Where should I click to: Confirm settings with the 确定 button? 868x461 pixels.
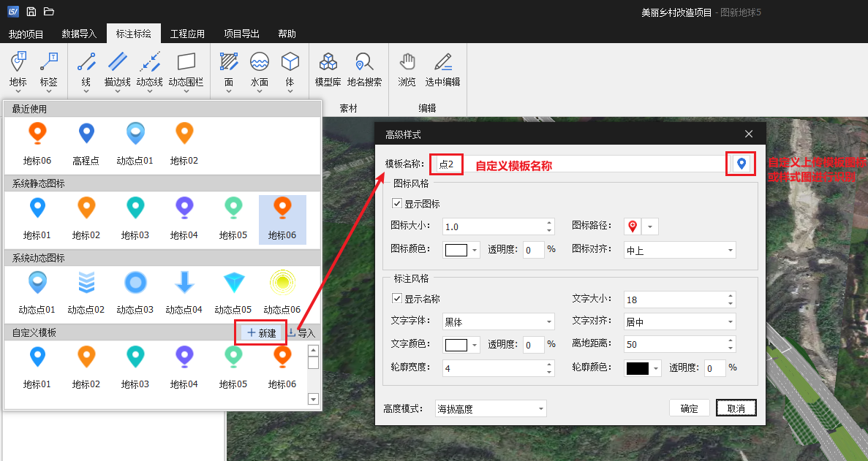[689, 408]
